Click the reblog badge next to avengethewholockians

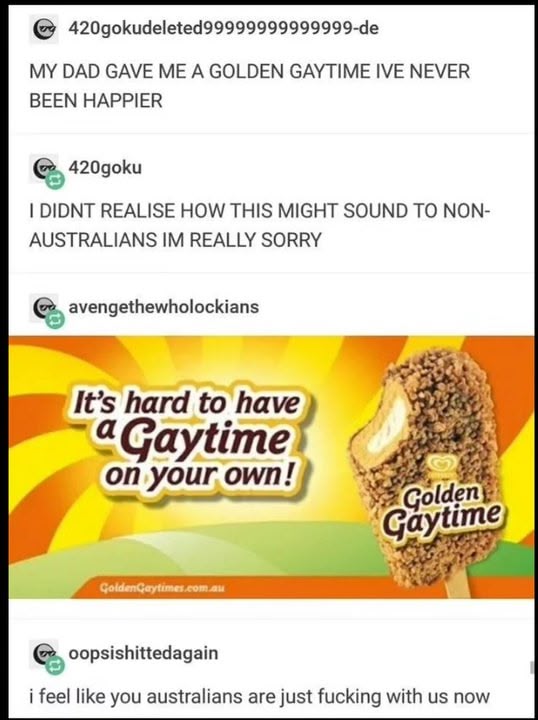[55, 320]
